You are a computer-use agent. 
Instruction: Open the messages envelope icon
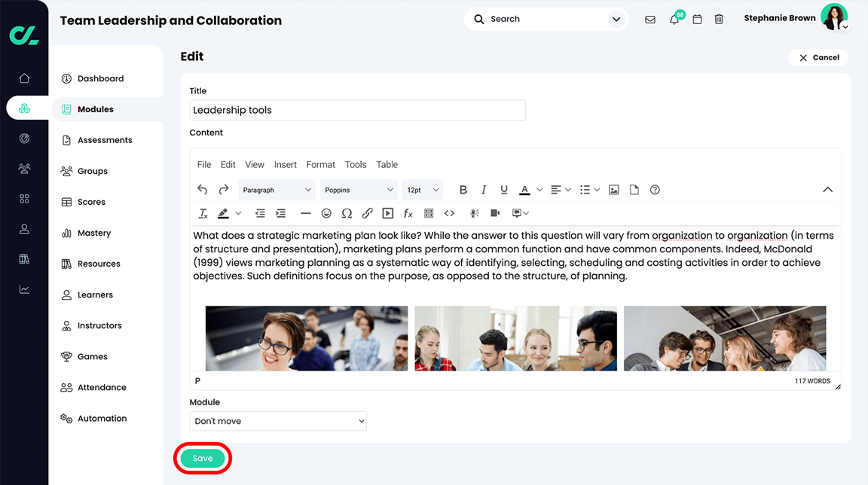point(650,20)
